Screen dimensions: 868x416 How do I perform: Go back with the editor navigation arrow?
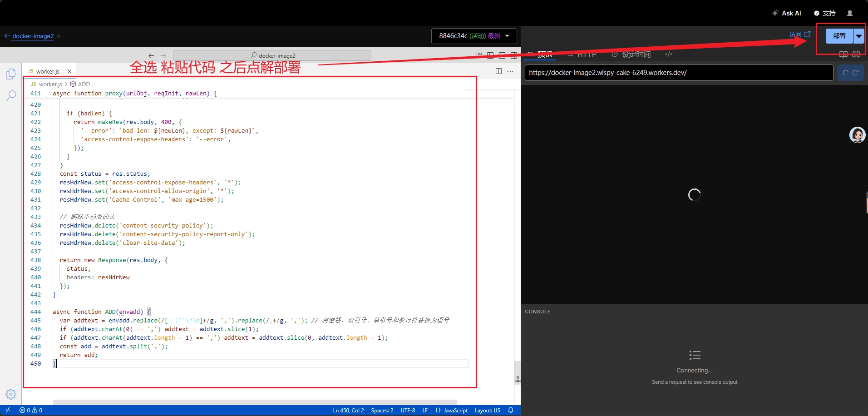click(152, 55)
